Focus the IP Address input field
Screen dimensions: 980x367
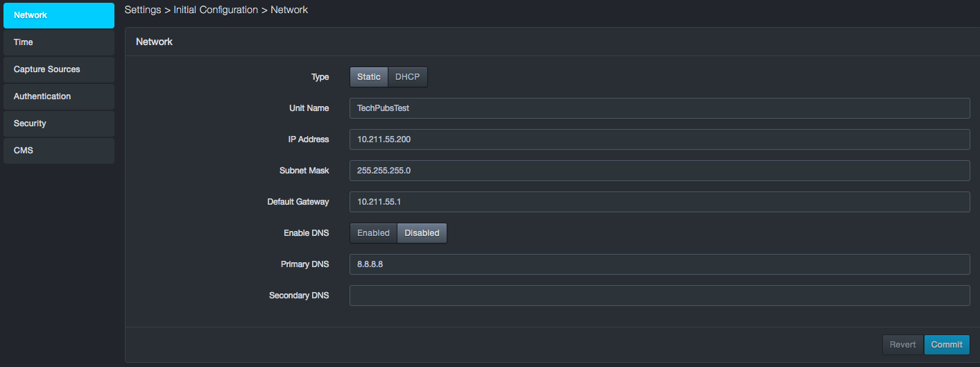tap(659, 139)
